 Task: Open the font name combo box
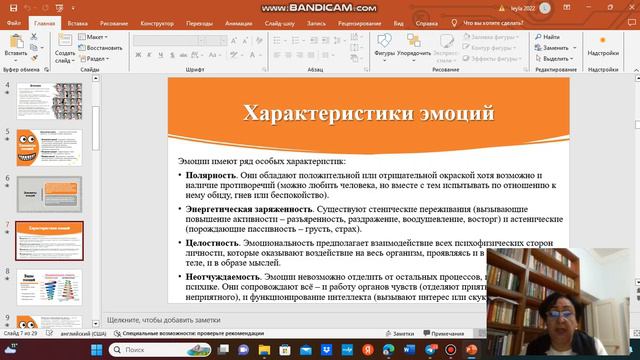(169, 40)
